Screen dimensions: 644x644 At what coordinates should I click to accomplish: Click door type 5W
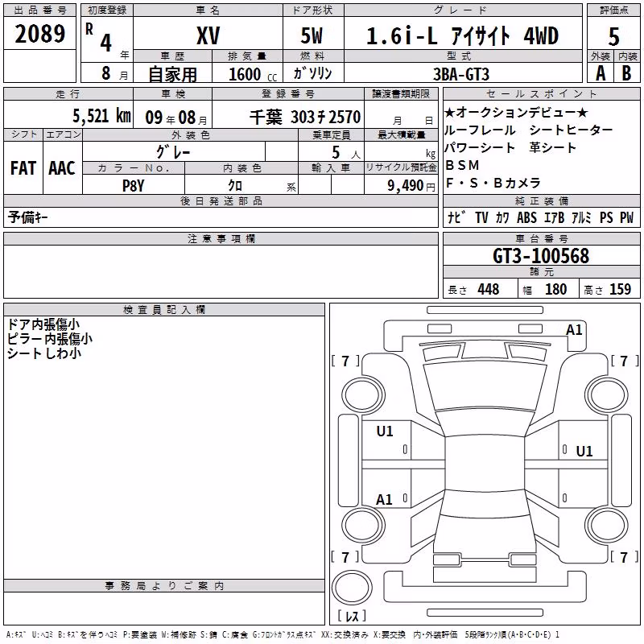[312, 35]
